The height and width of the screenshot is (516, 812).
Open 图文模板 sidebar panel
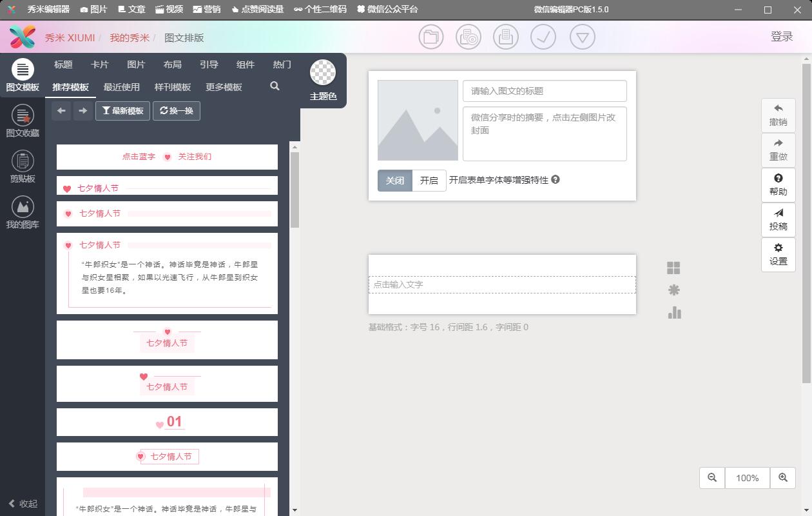point(23,75)
